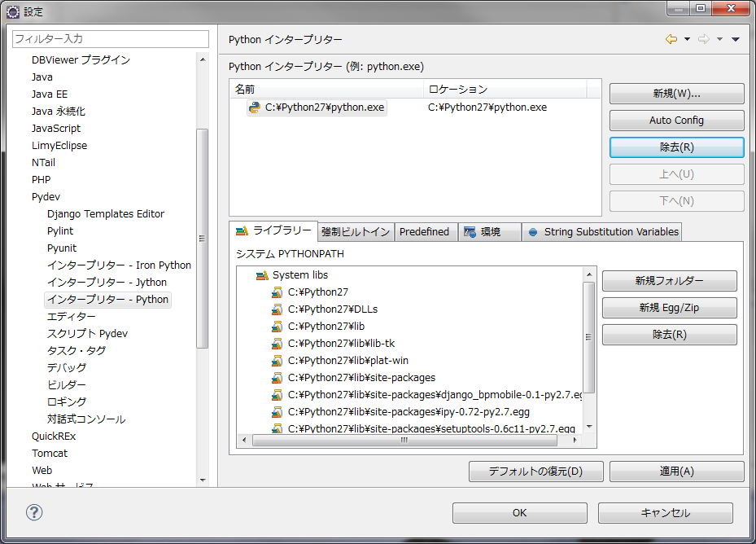Select Pylint under Pydev
This screenshot has height=544, width=756.
point(60,230)
